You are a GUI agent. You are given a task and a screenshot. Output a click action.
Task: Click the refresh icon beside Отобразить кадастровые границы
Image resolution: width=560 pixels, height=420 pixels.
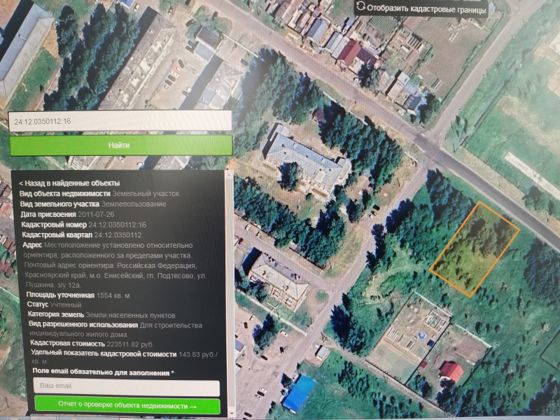[361, 6]
